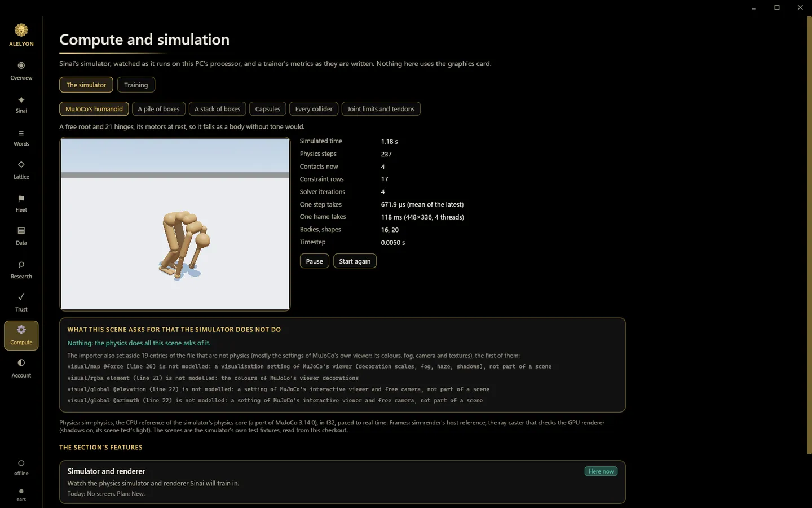Click the Simulated time value 1.18 s
The width and height of the screenshot is (812, 508).
pos(389,142)
